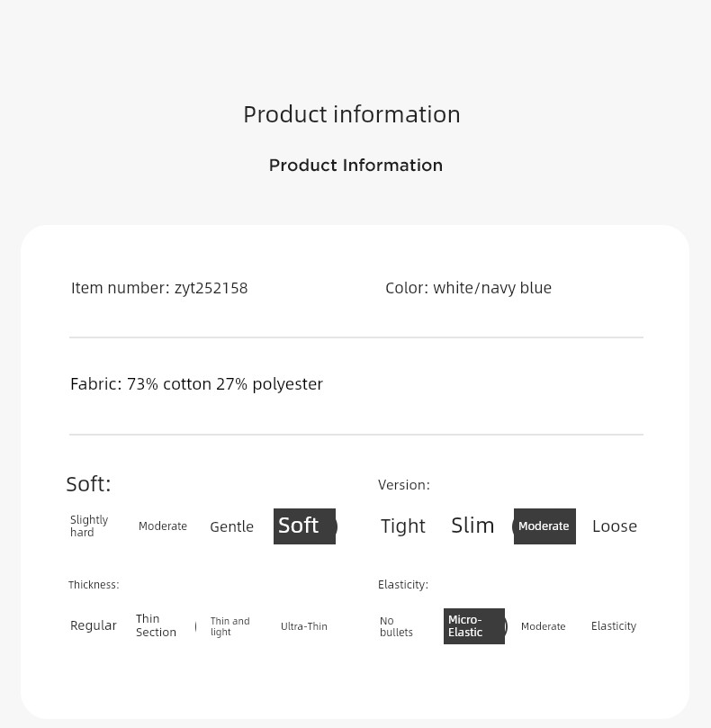Select Regular thickness option
The image size is (711, 728).
[94, 625]
